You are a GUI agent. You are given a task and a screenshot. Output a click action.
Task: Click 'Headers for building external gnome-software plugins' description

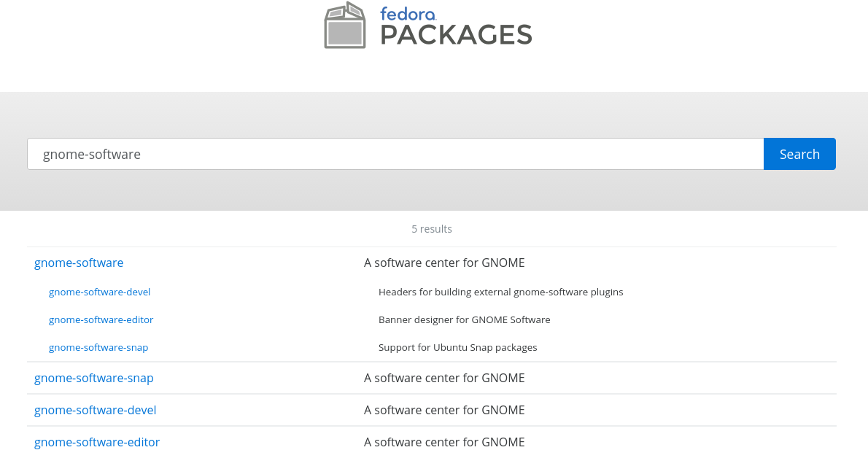(x=500, y=292)
